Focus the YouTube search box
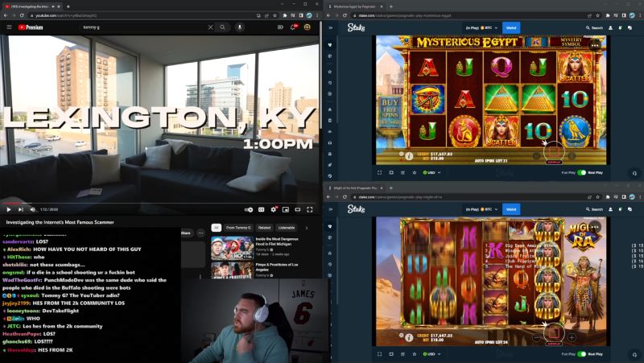 click(x=144, y=27)
